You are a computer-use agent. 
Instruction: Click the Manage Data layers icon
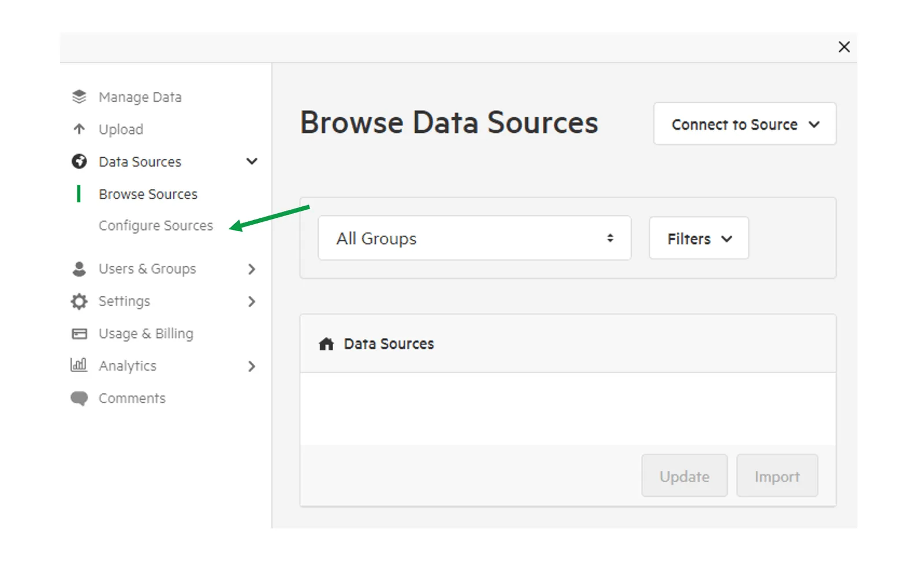(79, 97)
